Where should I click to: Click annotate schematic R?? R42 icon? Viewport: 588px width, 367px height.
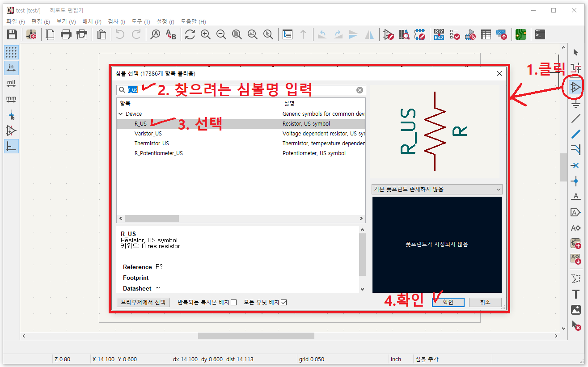439,34
